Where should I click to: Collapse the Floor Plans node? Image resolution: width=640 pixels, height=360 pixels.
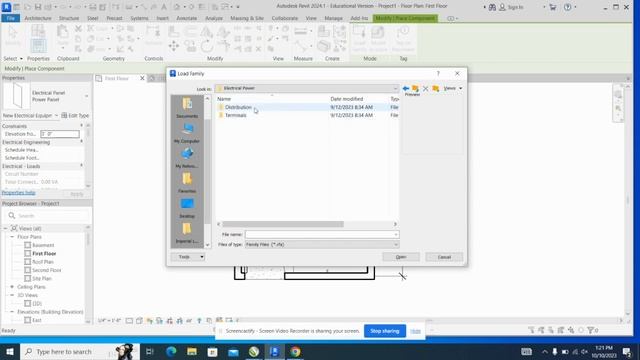coord(12,237)
